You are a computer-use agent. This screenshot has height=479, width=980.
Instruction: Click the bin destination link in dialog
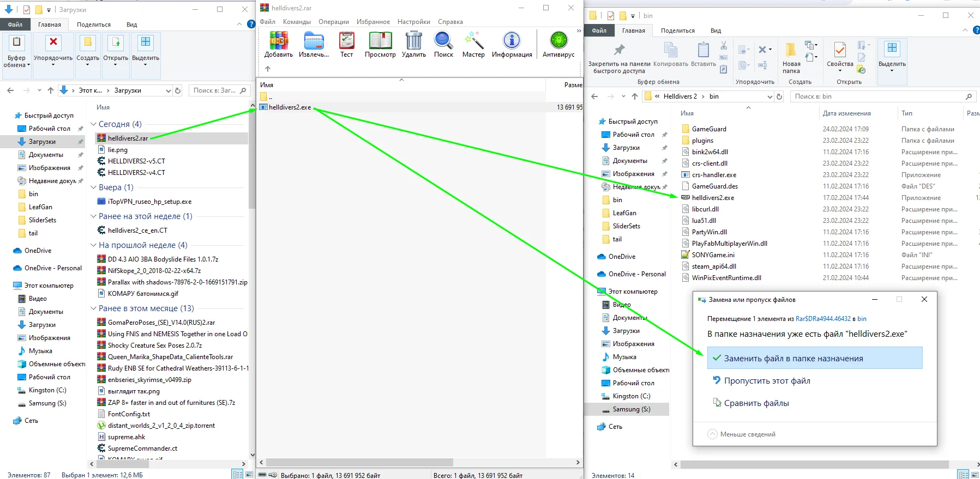(862, 319)
